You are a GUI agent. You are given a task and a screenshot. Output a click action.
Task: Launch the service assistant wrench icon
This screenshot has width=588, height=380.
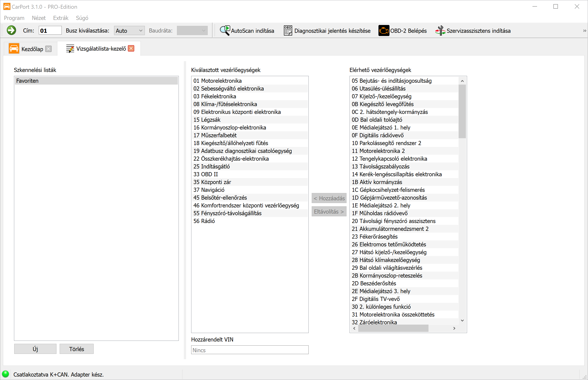click(x=440, y=31)
